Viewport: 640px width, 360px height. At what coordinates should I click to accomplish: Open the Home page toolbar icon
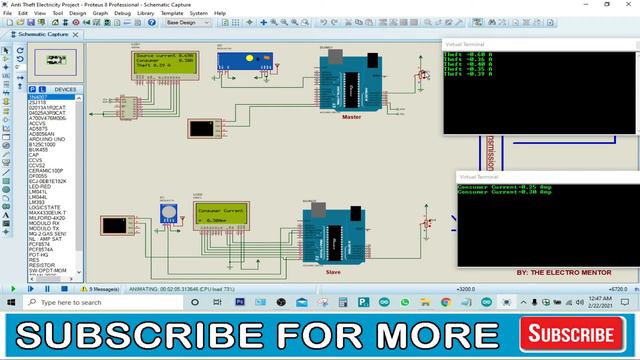[55, 22]
